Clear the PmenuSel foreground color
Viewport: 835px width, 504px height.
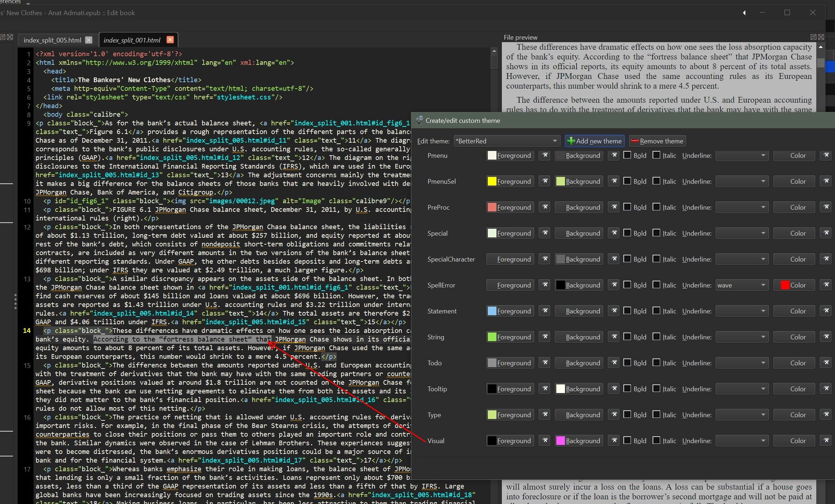pyautogui.click(x=545, y=181)
